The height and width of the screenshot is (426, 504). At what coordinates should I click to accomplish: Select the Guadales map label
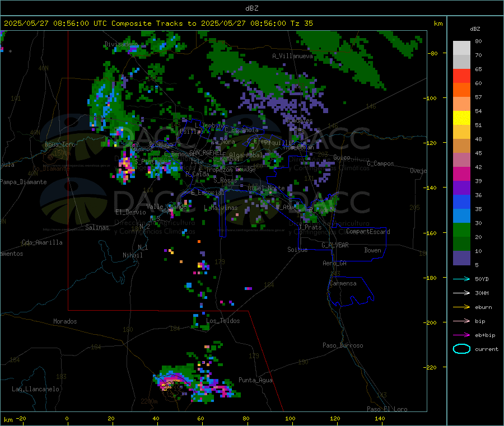299,120
